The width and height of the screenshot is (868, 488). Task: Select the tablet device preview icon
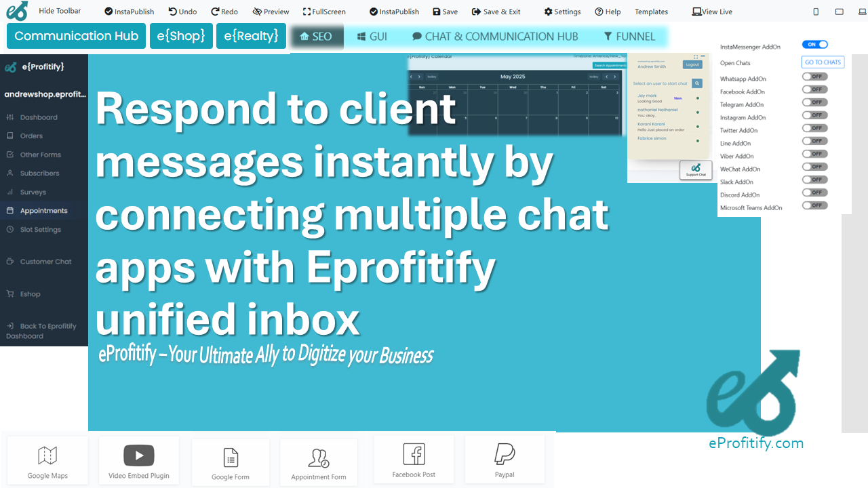coord(840,12)
